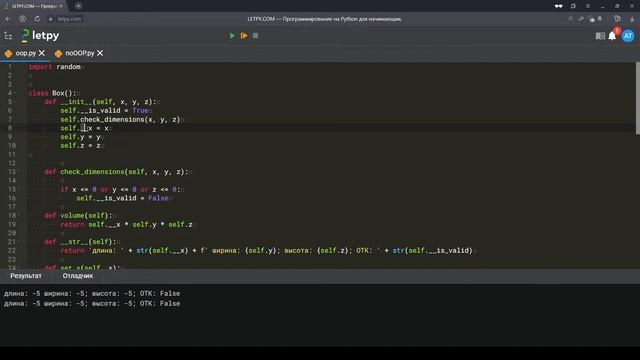The width and height of the screenshot is (640, 360).
Task: Click 'return self.__x * self.y * self.z' line
Action: point(126,224)
